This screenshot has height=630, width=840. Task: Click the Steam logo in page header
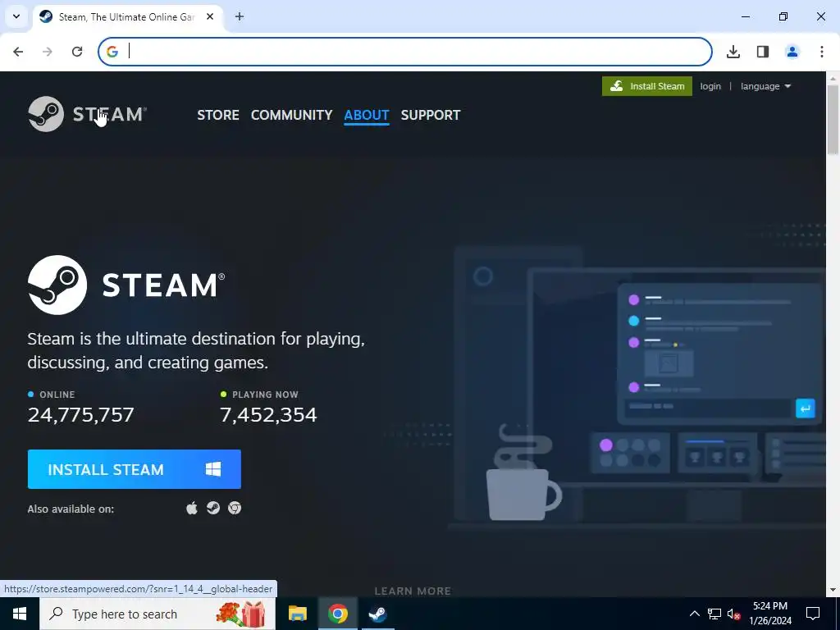[87, 114]
